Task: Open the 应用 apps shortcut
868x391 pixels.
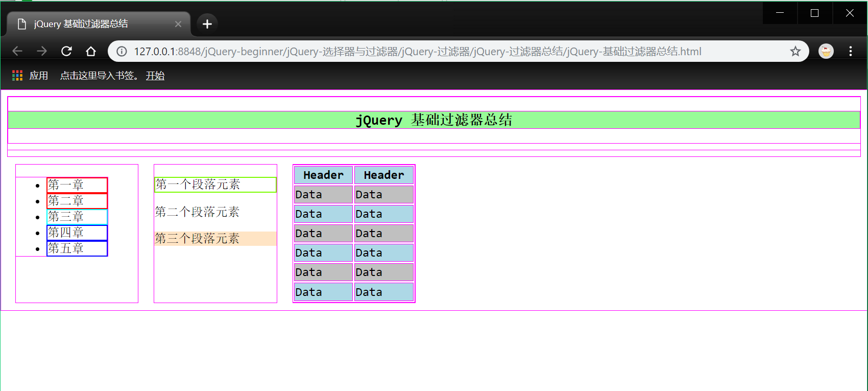Action: click(x=30, y=76)
